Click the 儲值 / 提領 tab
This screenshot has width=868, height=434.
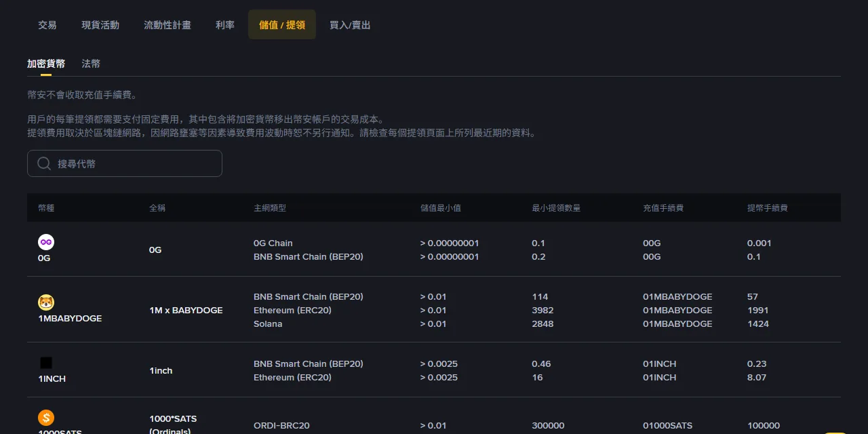282,25
